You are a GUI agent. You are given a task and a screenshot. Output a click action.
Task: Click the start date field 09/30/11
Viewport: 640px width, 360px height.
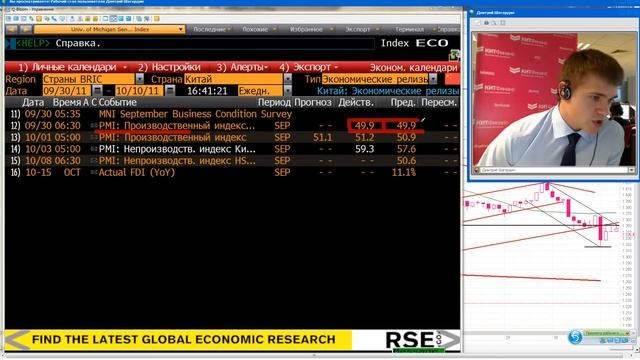click(67, 91)
